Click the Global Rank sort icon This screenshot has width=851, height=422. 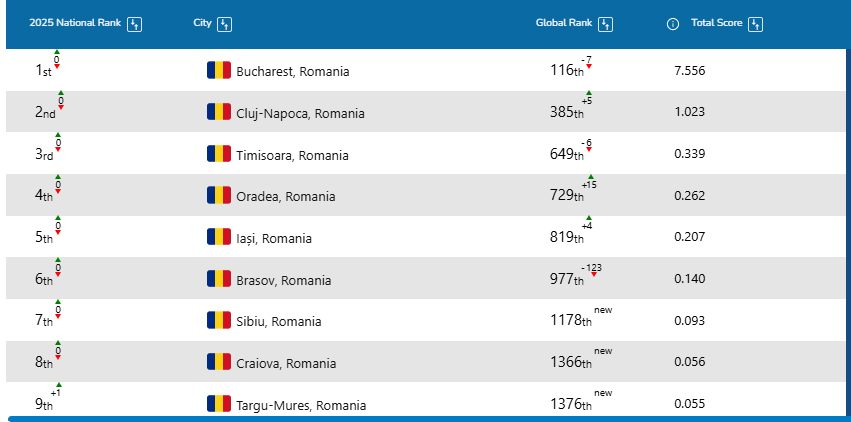pos(605,24)
